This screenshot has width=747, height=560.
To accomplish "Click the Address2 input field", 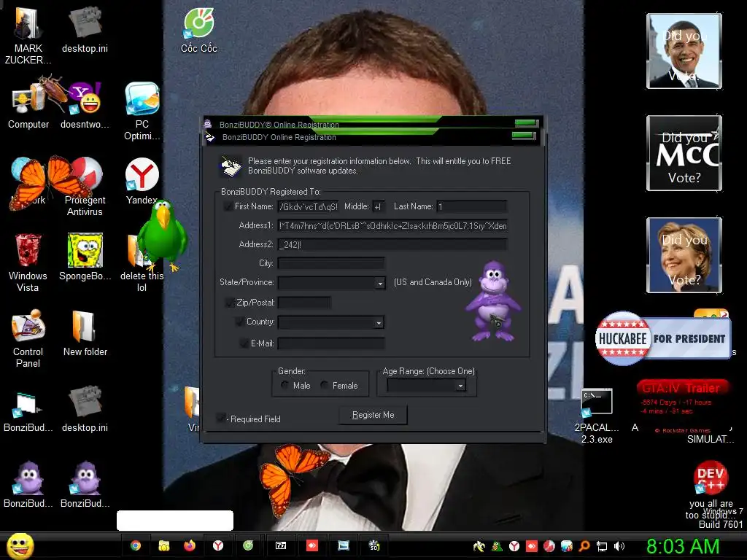I will coord(392,244).
